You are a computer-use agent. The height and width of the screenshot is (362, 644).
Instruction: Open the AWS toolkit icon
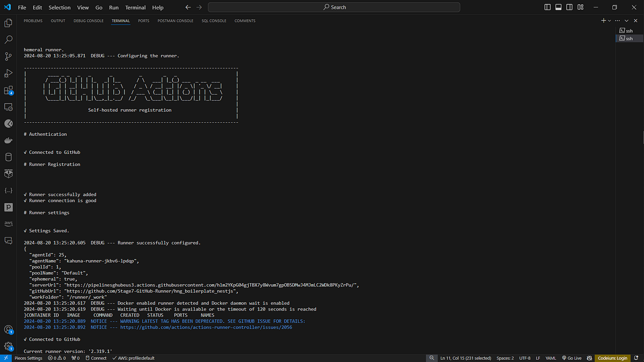pos(8,223)
